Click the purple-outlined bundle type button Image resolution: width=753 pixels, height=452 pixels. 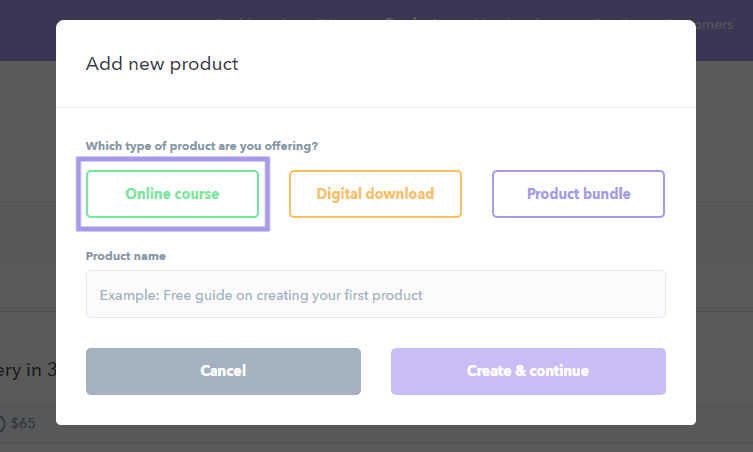pos(578,194)
